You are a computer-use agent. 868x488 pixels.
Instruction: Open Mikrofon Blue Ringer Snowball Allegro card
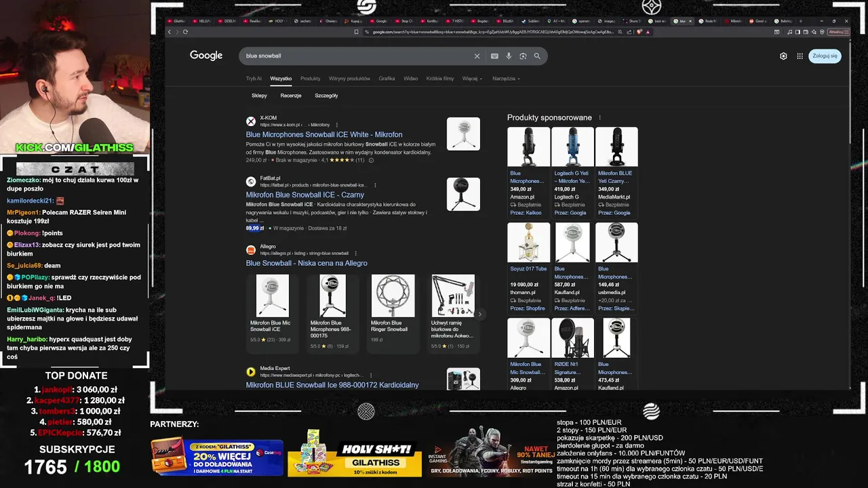(393, 313)
